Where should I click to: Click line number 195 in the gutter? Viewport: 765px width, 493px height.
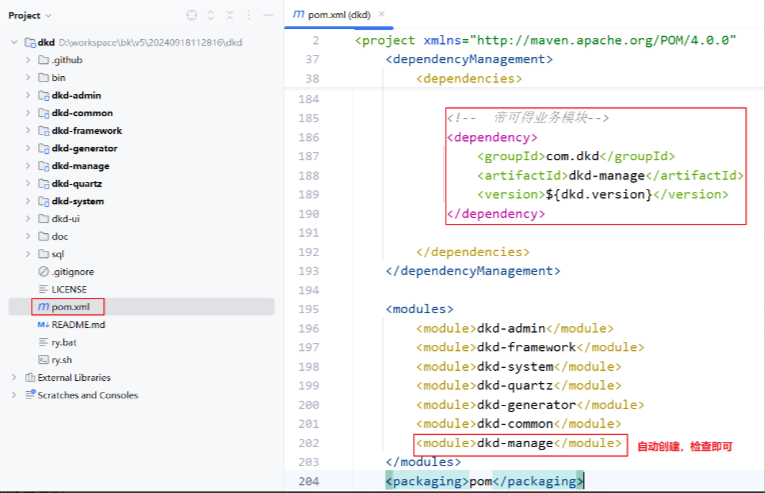[x=309, y=309]
